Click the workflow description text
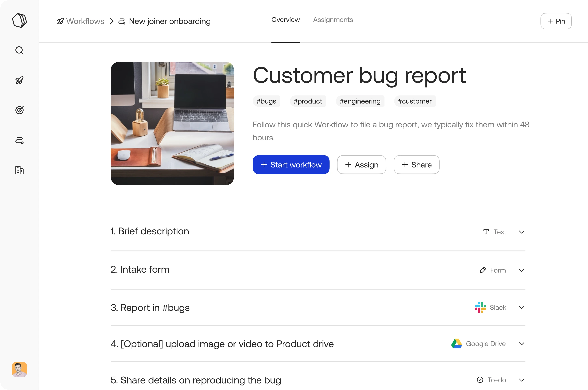588x390 pixels. pyautogui.click(x=391, y=131)
